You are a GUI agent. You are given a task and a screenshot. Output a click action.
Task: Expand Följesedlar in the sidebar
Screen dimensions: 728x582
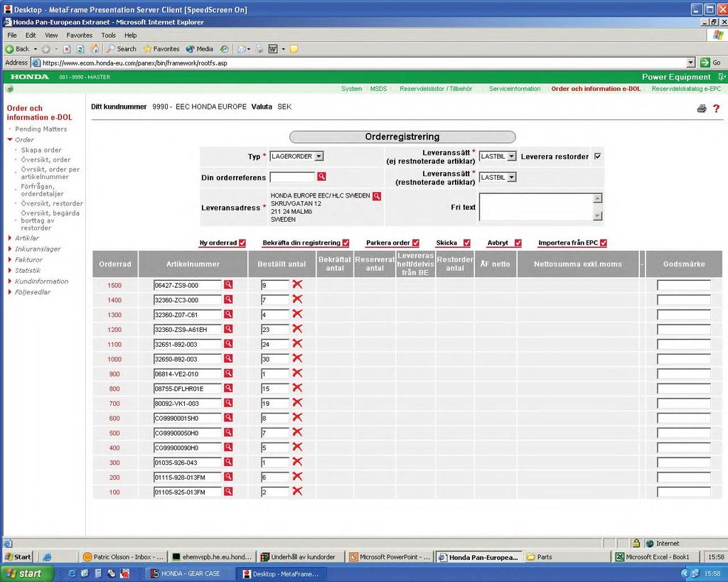tap(10, 292)
